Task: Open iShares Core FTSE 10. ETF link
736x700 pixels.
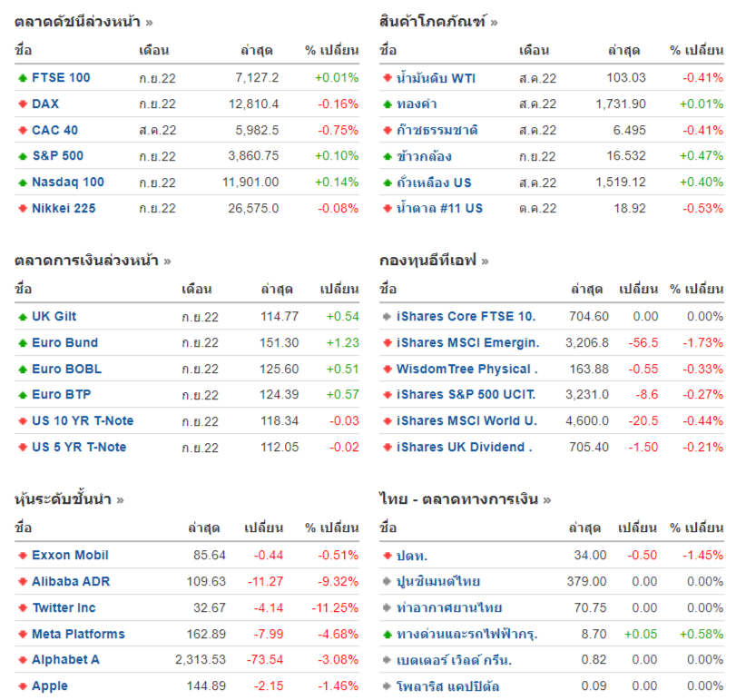Action: click(x=466, y=317)
